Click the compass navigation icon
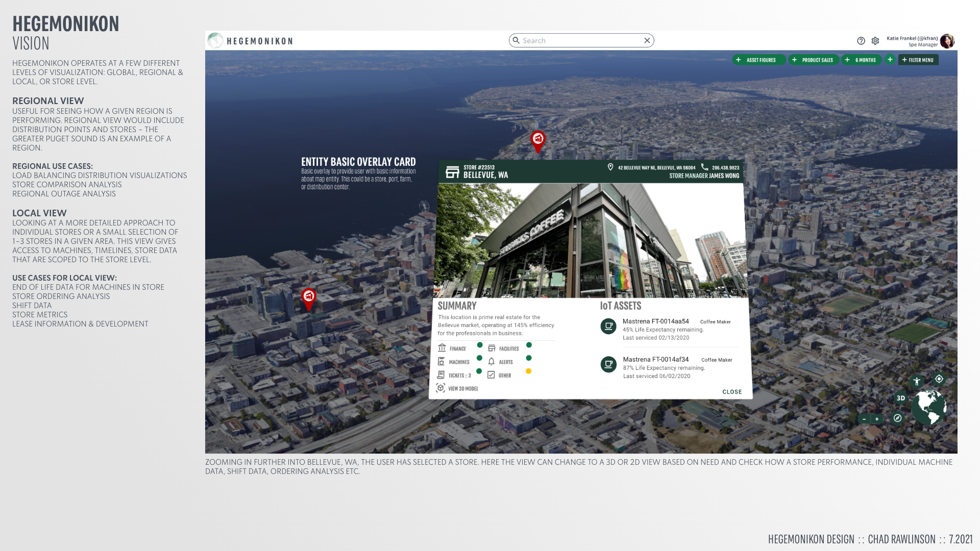Viewport: 980px width, 551px height. (x=897, y=418)
